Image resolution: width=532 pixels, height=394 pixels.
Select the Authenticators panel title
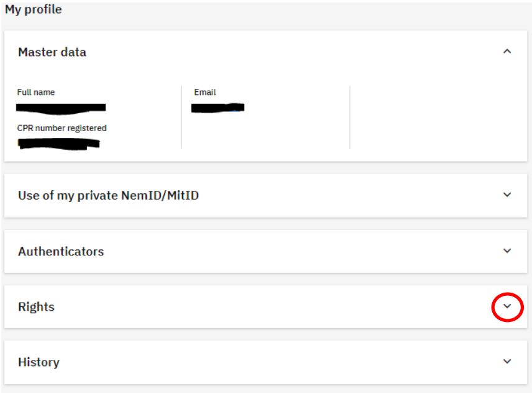[61, 252]
